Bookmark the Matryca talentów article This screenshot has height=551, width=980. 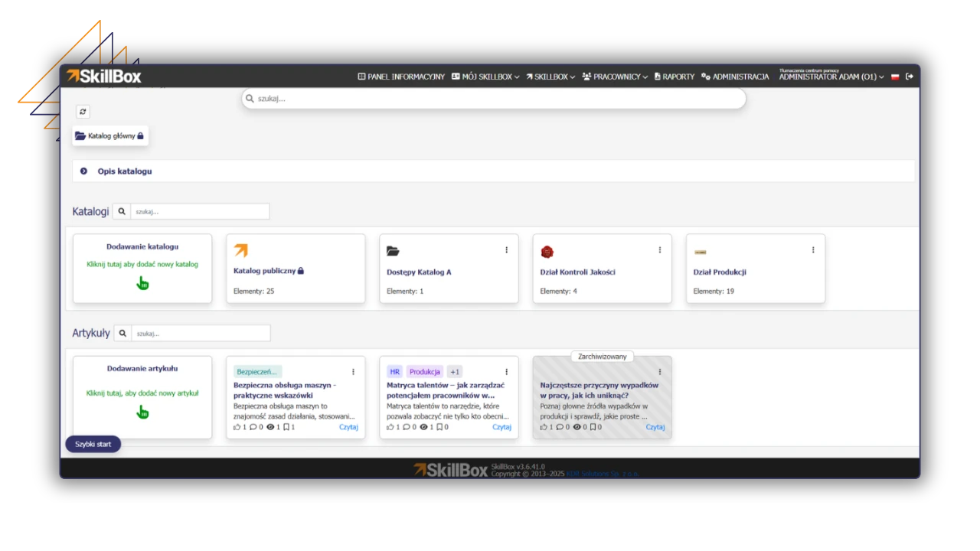point(439,427)
